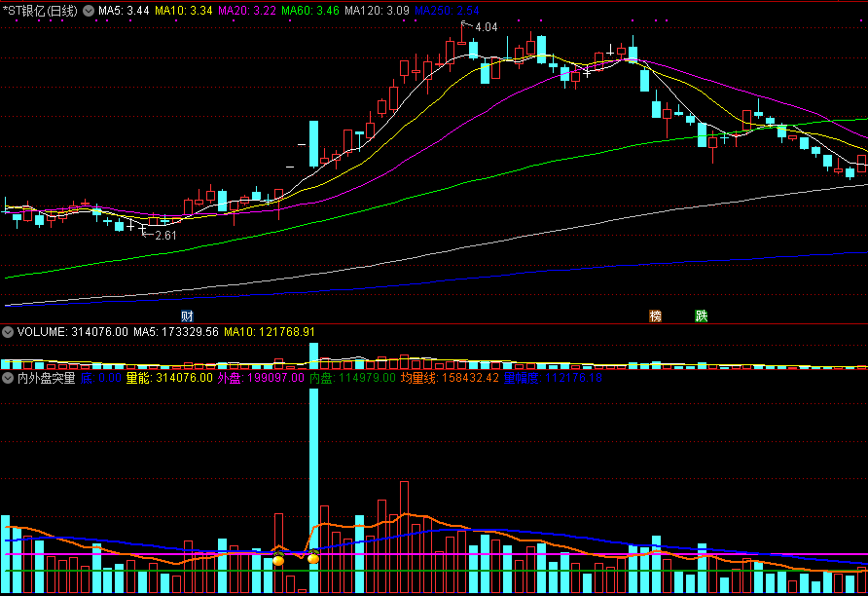The image size is (868, 596).
Task: Click the 2.61 low price marker
Action: tap(165, 236)
